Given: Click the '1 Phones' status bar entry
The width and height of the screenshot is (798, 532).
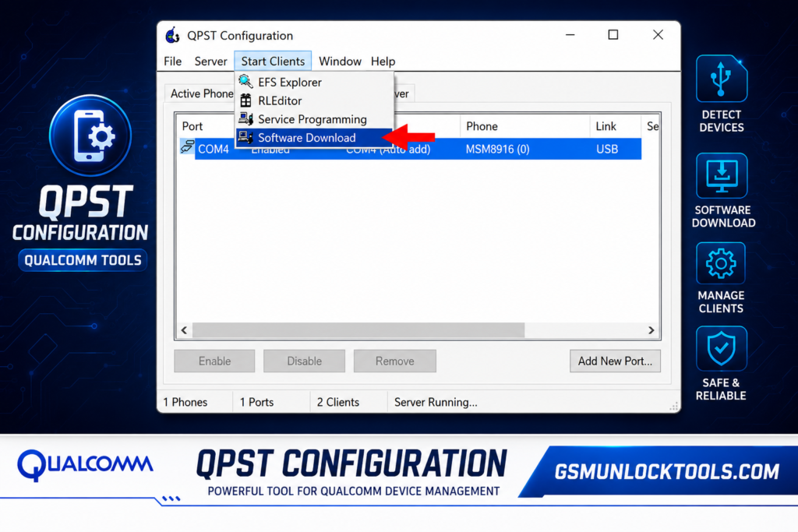Looking at the screenshot, I should click(185, 402).
